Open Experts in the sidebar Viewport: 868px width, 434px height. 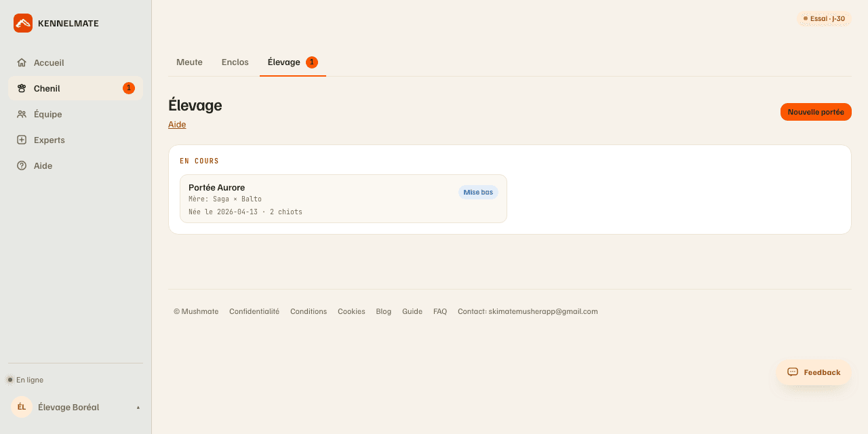[x=75, y=140]
